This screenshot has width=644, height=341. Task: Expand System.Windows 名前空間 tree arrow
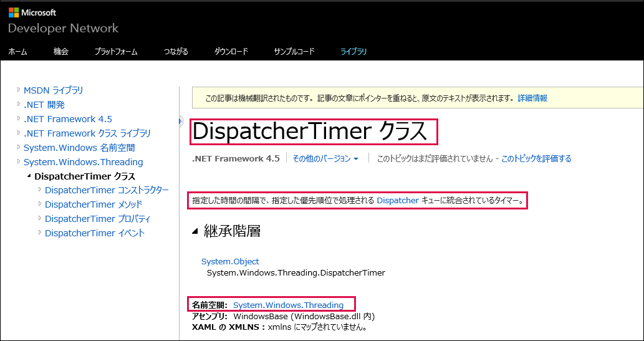coord(19,146)
